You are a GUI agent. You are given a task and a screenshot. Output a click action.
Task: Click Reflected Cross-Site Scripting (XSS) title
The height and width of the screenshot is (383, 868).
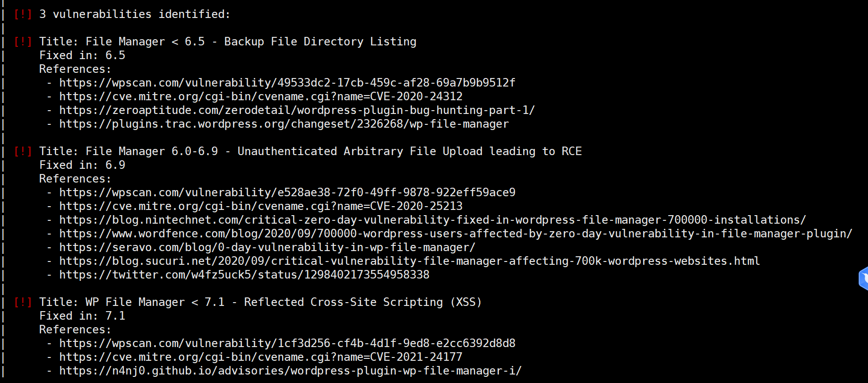coord(260,302)
